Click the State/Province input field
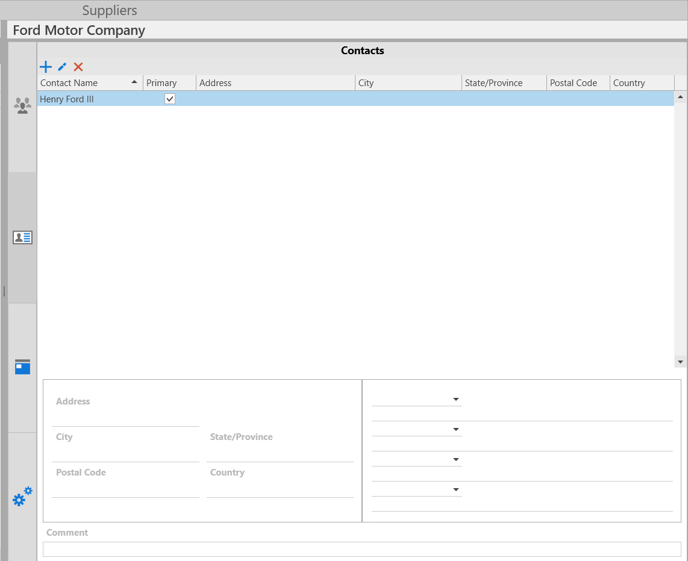This screenshot has width=688, height=561. pyautogui.click(x=280, y=454)
